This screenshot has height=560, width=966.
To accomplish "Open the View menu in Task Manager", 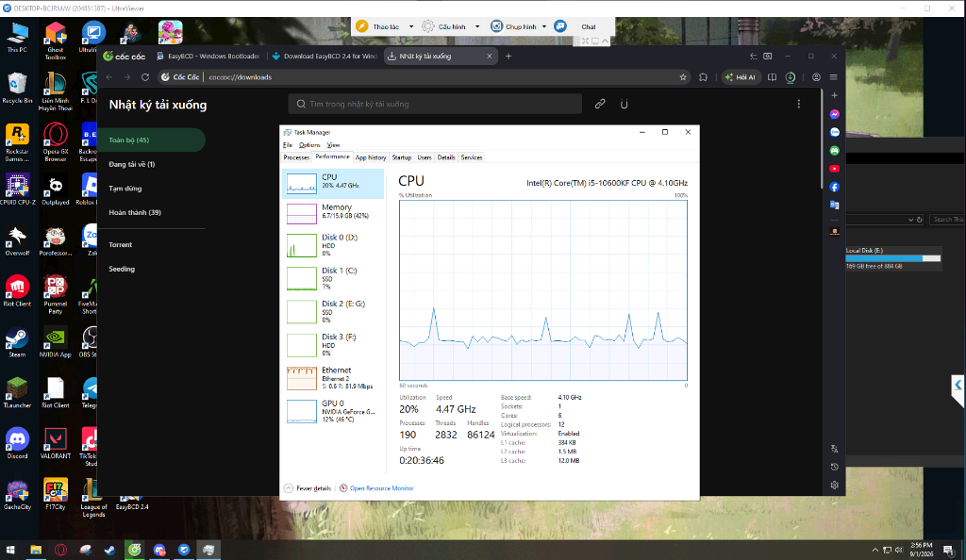I will (x=333, y=145).
